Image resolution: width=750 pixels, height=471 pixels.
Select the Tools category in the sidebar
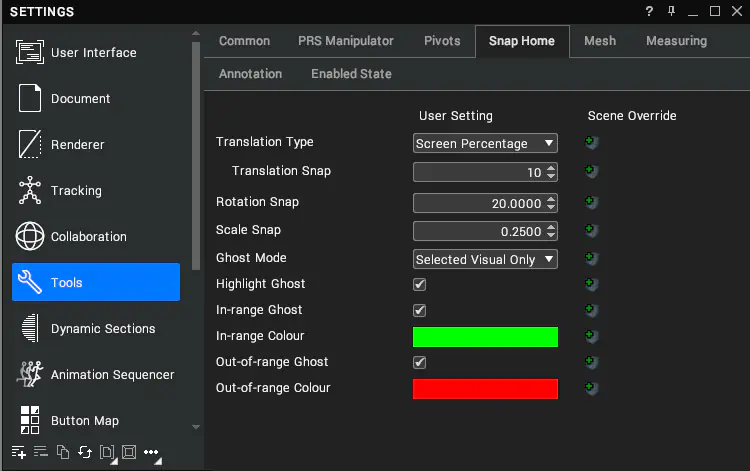(x=96, y=282)
